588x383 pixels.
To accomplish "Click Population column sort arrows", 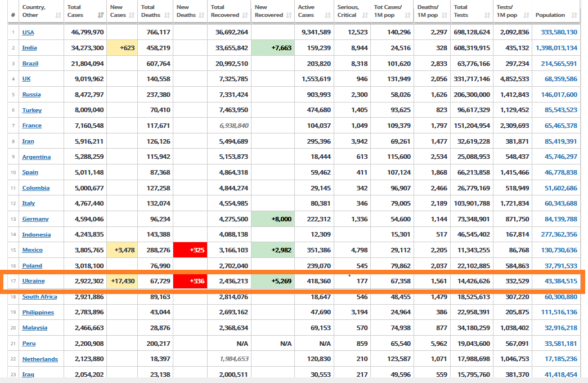I will (x=574, y=15).
